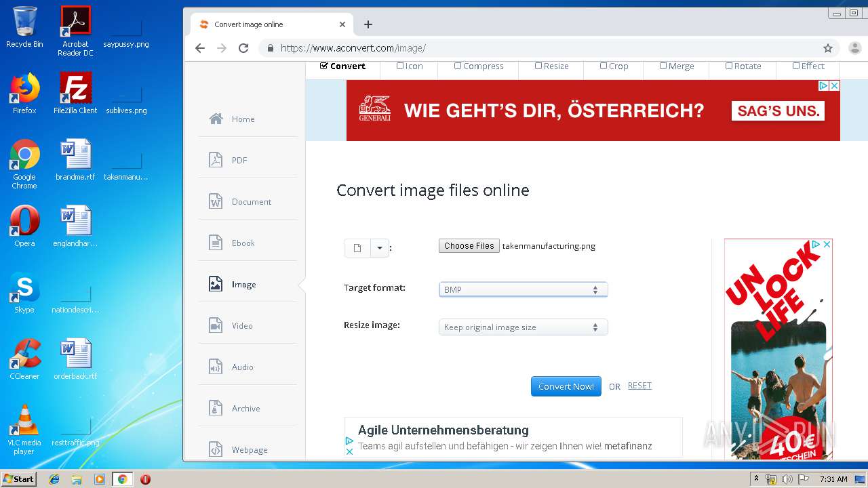Open media player taskbar icon

point(100,479)
